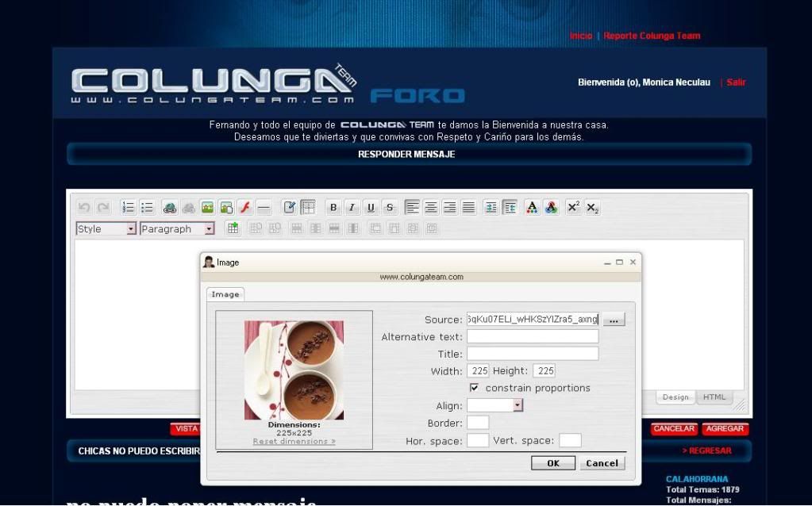Select the superscript icon
The height and width of the screenshot is (506, 812).
(573, 208)
